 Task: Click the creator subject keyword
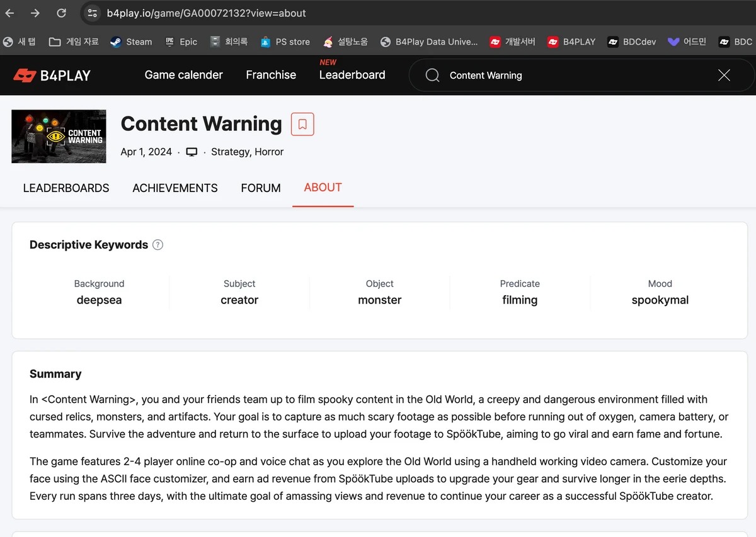[x=239, y=300]
